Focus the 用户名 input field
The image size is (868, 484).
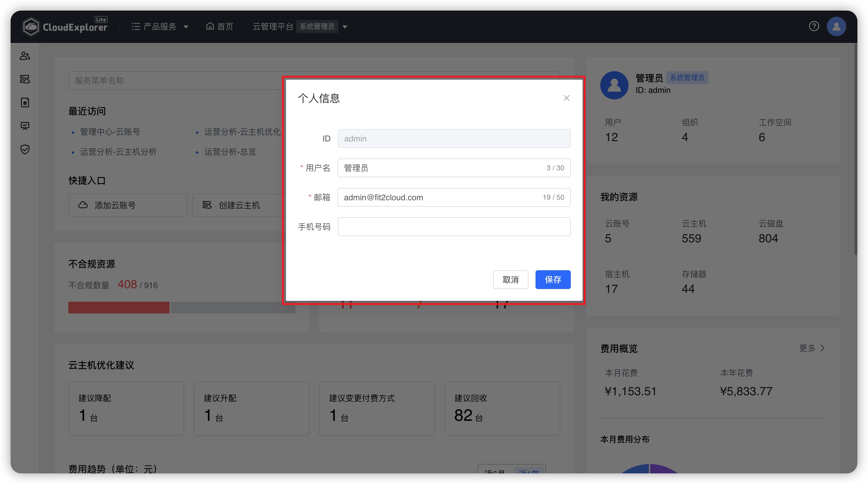(x=454, y=168)
